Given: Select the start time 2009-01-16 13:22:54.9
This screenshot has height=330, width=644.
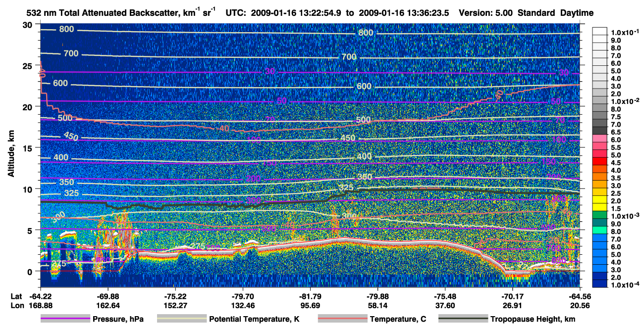Looking at the screenshot, I should 296,13.
